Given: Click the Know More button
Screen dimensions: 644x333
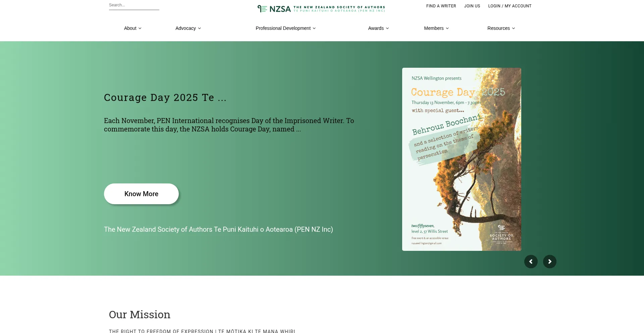Looking at the screenshot, I should pyautogui.click(x=141, y=194).
